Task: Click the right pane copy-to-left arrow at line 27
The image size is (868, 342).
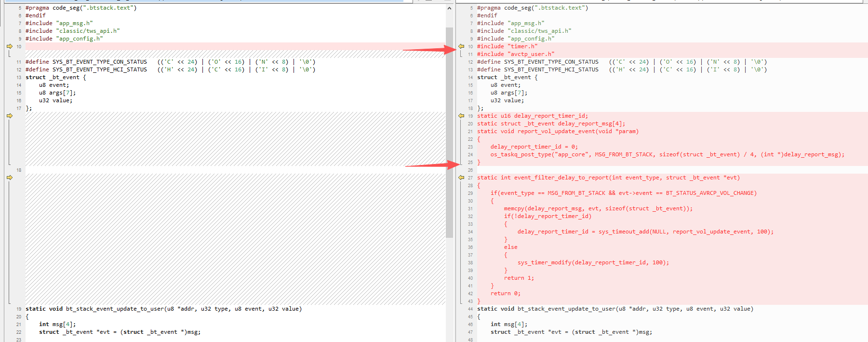Action: [461, 178]
